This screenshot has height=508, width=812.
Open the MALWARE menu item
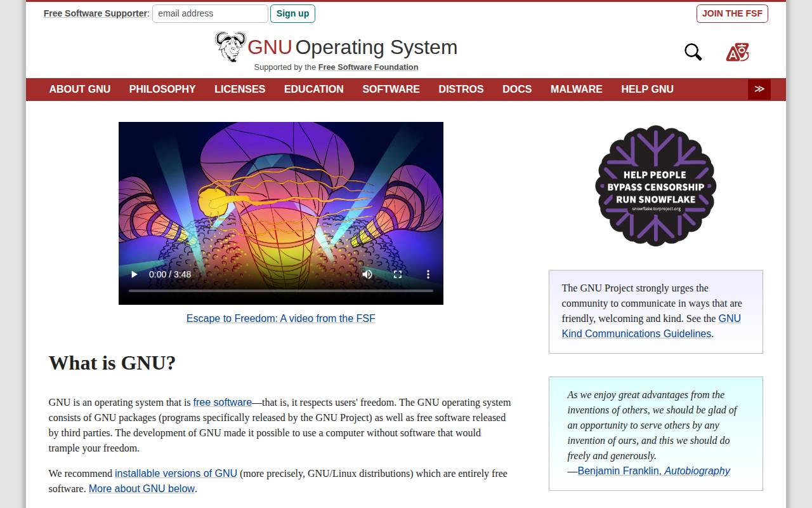point(577,90)
